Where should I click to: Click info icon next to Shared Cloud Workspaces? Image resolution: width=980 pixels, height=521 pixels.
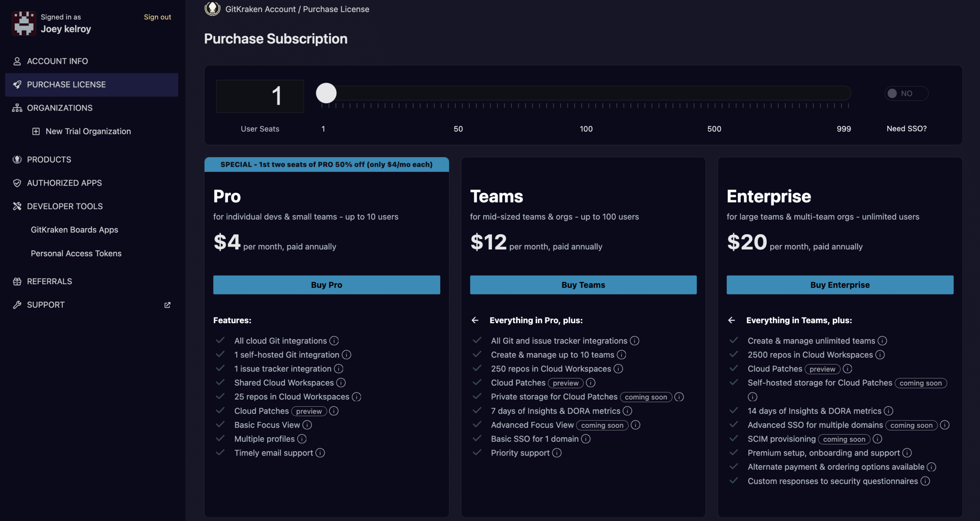341,383
